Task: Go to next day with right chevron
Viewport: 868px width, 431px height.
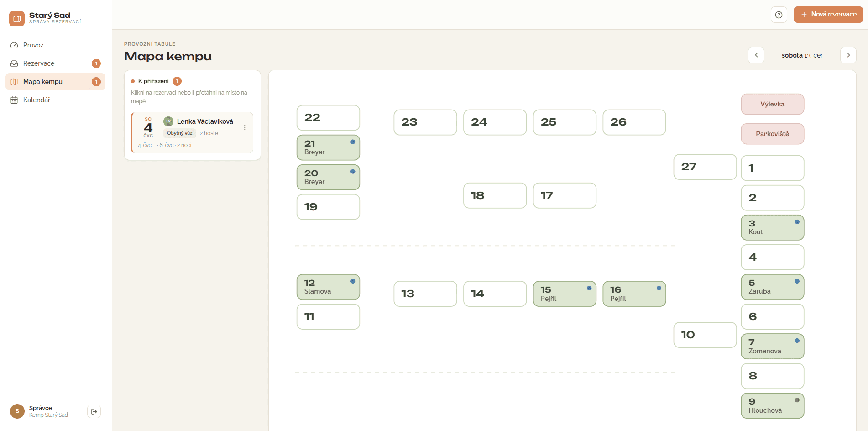Action: click(x=848, y=55)
